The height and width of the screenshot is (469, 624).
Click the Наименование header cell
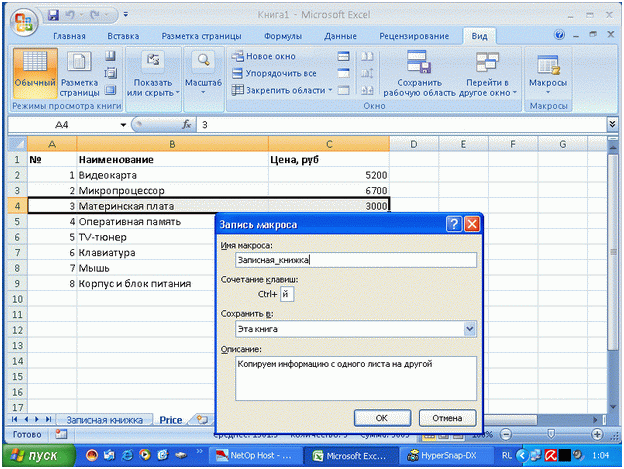pyautogui.click(x=172, y=160)
